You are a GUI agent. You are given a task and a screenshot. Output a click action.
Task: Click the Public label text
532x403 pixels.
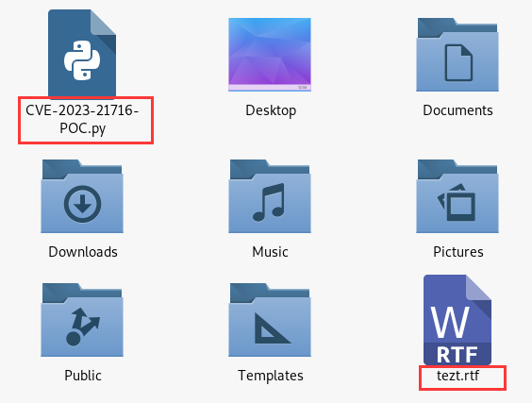[83, 376]
